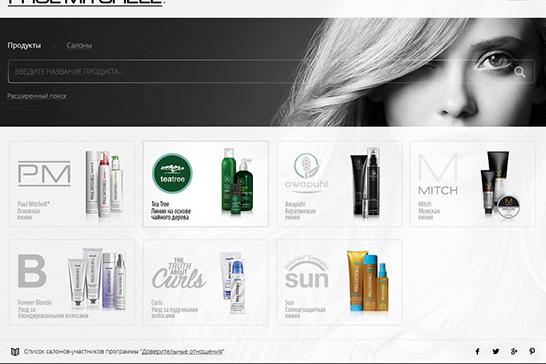Open the Truth About Curls tile

click(x=206, y=282)
